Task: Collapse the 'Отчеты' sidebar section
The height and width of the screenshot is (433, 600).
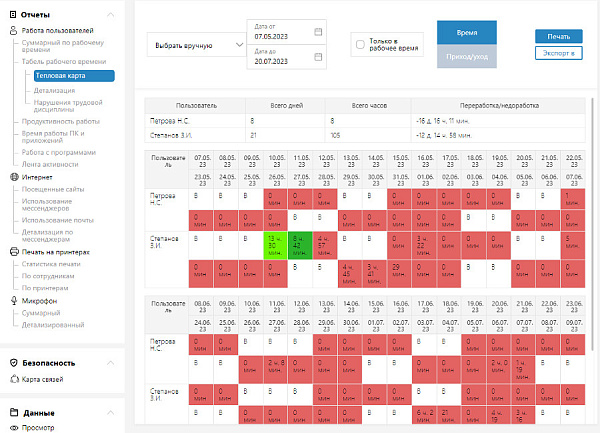Action: point(114,13)
